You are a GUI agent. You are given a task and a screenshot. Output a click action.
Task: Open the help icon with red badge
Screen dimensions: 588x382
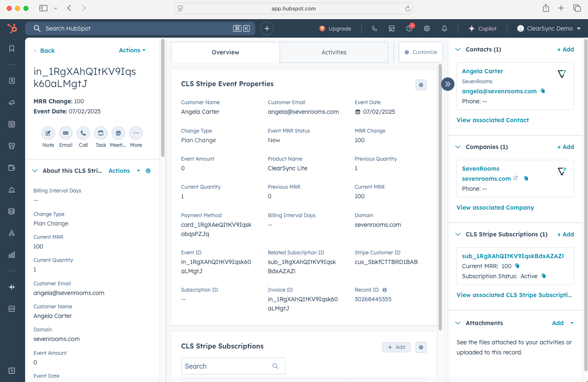point(409,28)
